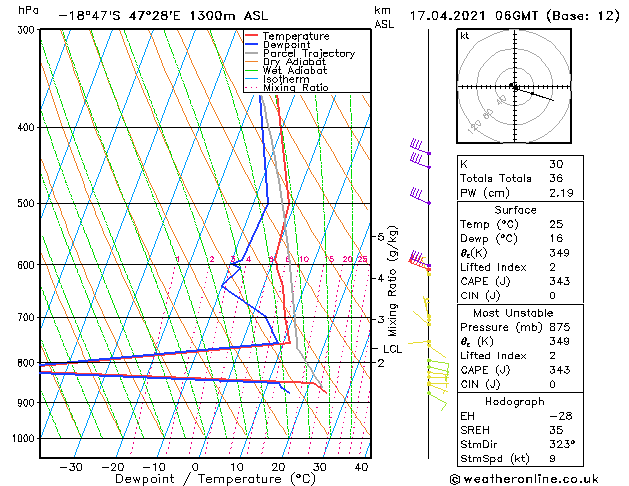Click the surface Dewp (°C) value 16
The width and height of the screenshot is (629, 486).
(x=556, y=239)
